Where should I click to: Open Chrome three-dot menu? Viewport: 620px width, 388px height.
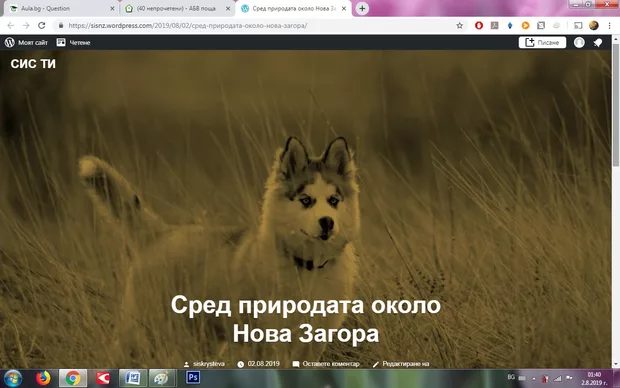[x=609, y=25]
